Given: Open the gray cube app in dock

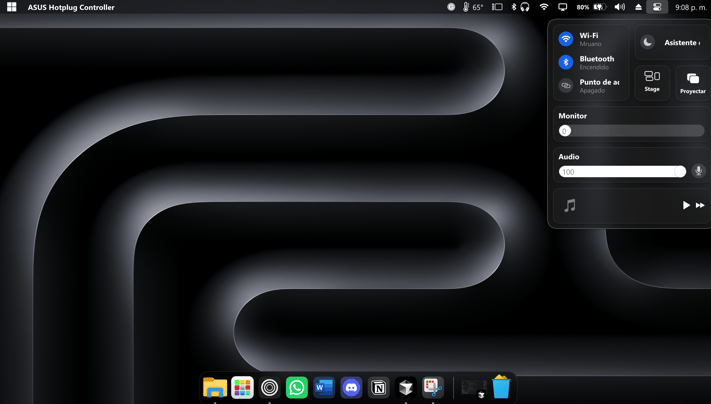Looking at the screenshot, I should tap(405, 388).
